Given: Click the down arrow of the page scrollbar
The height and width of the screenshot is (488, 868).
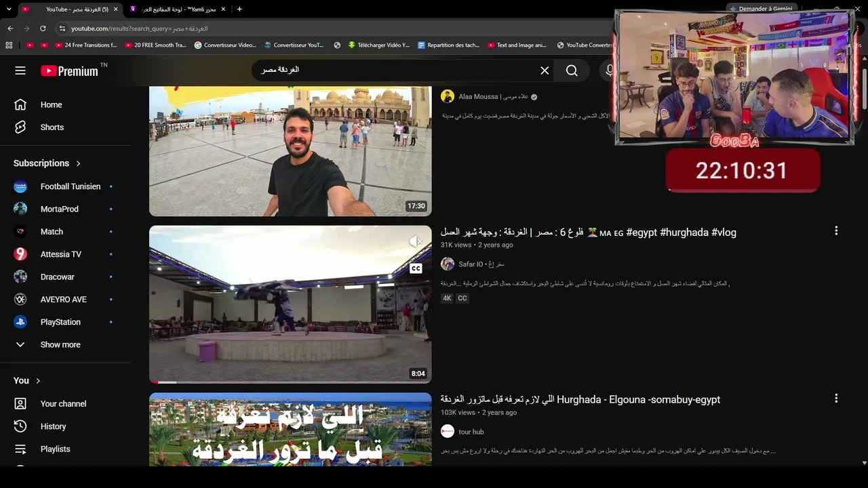Looking at the screenshot, I should click(863, 462).
